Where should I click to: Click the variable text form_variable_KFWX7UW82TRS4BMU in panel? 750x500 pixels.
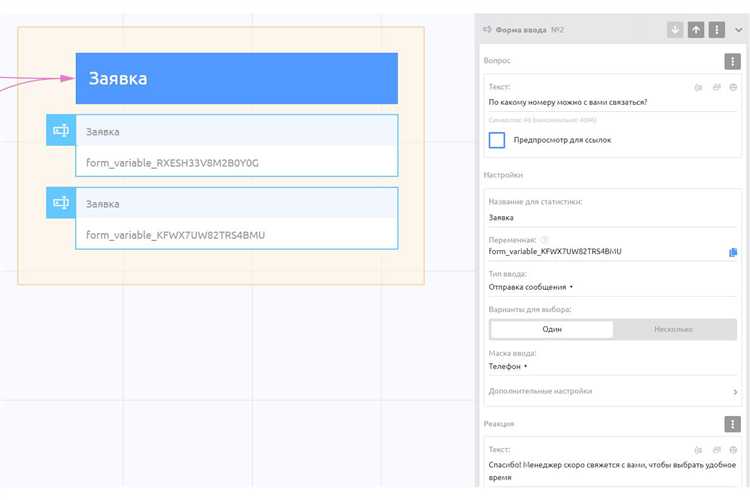(555, 252)
